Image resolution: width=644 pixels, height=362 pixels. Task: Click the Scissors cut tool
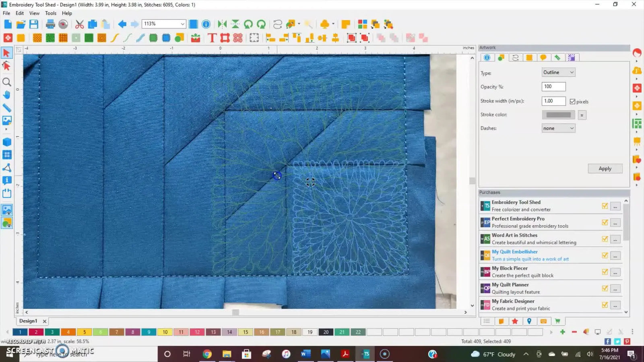pos(79,24)
